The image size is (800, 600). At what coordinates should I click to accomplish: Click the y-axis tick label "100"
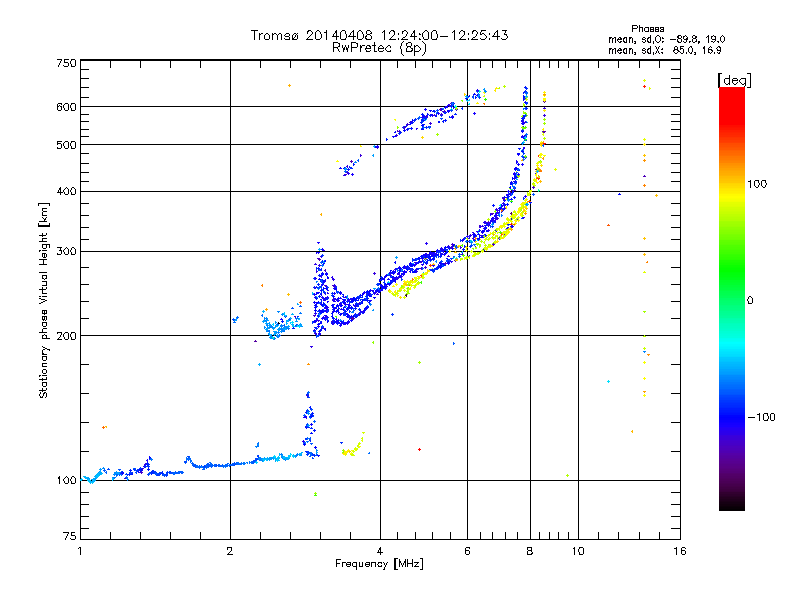(66, 481)
